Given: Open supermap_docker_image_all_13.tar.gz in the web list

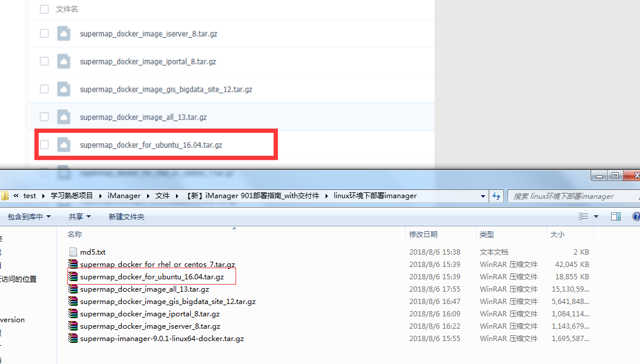Looking at the screenshot, I should (x=143, y=117).
